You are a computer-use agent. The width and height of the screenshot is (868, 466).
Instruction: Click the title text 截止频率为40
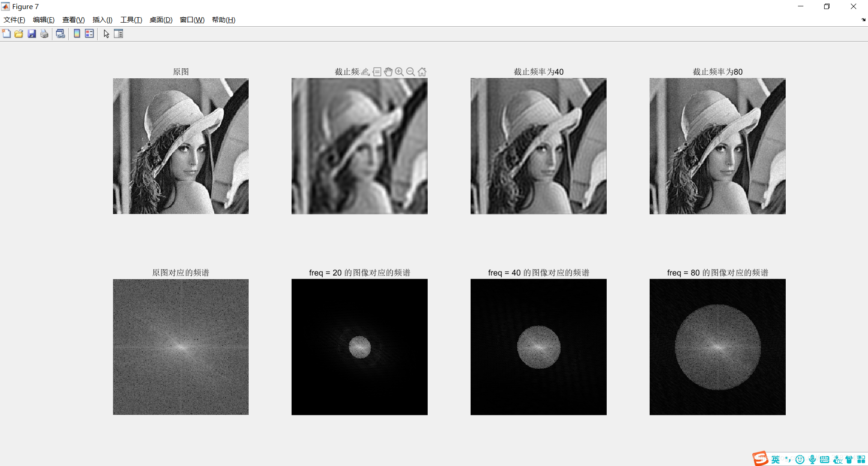point(539,71)
